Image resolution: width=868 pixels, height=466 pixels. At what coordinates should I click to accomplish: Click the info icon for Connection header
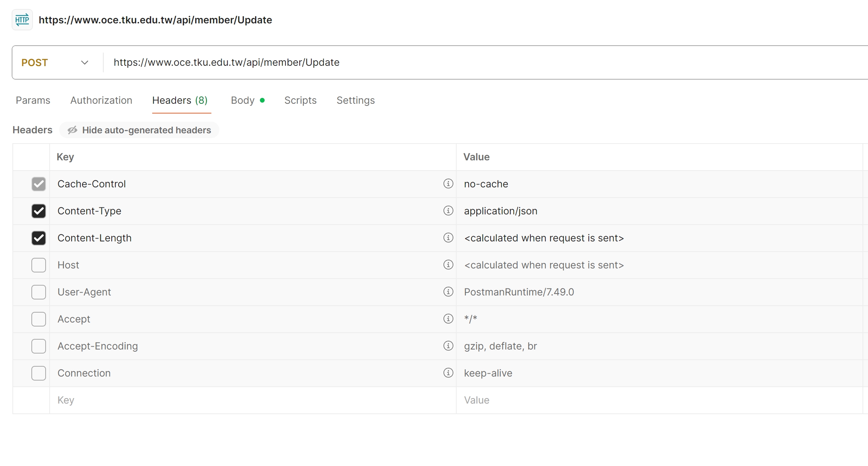tap(448, 373)
